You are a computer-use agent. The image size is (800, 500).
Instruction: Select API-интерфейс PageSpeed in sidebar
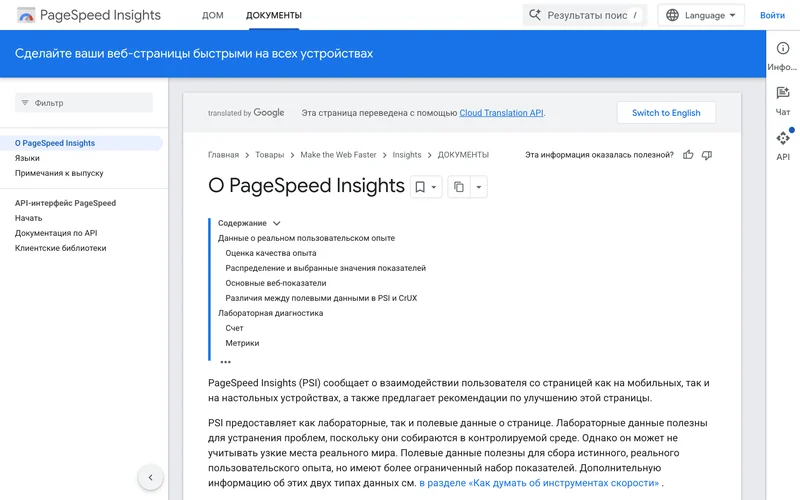click(x=65, y=203)
